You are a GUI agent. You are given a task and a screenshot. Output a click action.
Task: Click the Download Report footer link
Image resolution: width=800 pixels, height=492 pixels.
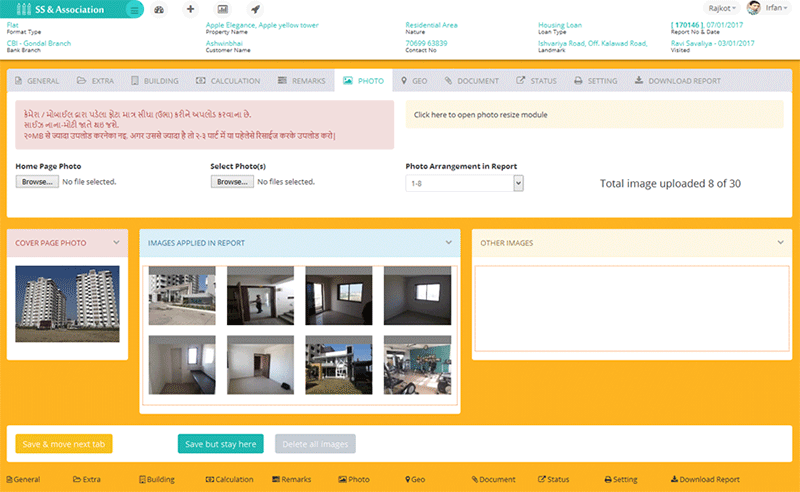[x=705, y=480]
